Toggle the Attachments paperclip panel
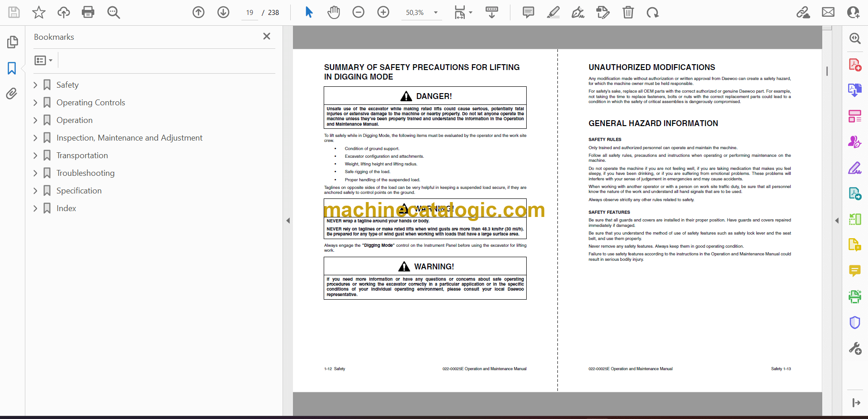 coord(12,94)
